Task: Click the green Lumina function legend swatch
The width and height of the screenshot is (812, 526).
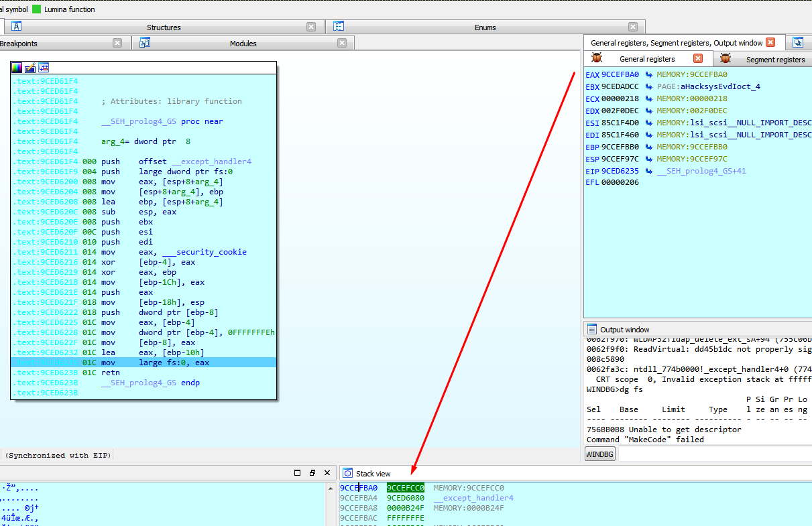Action: tap(37, 9)
